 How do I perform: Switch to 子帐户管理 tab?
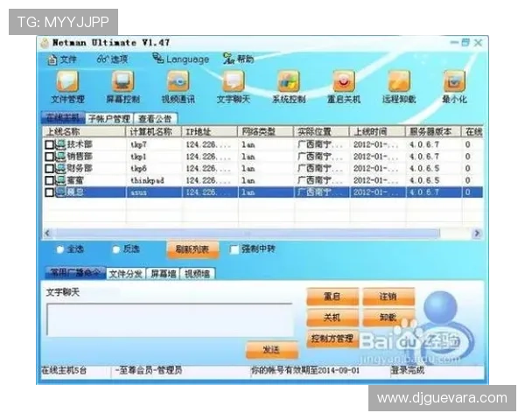(x=109, y=119)
